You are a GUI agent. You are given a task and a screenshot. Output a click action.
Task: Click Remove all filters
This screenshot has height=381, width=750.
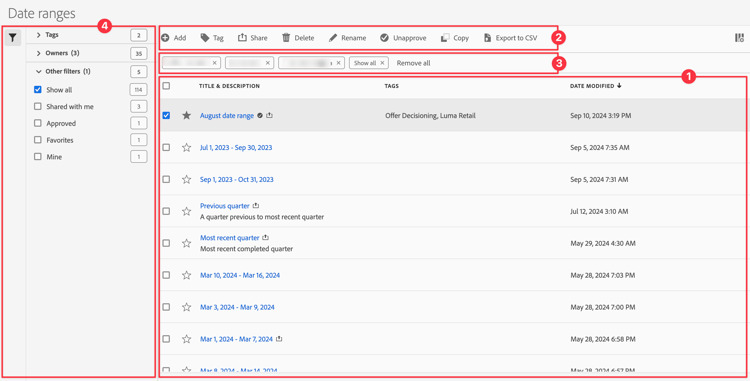pos(413,63)
